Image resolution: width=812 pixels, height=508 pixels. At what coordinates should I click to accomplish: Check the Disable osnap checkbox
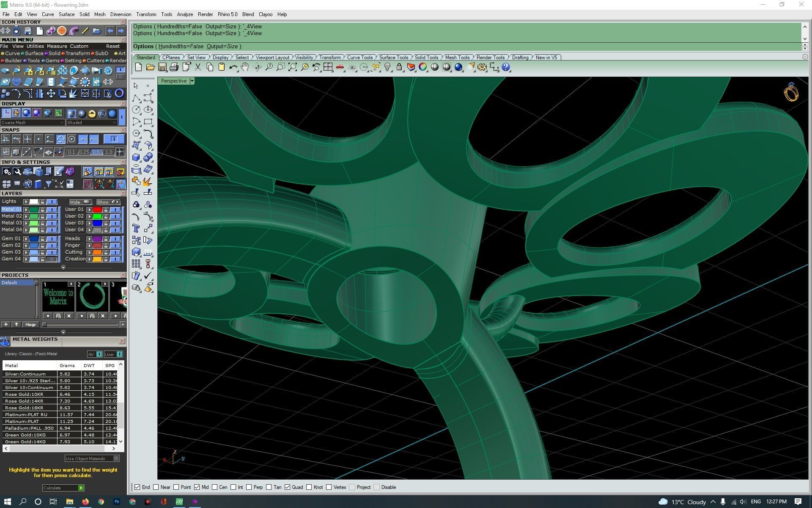tap(377, 487)
